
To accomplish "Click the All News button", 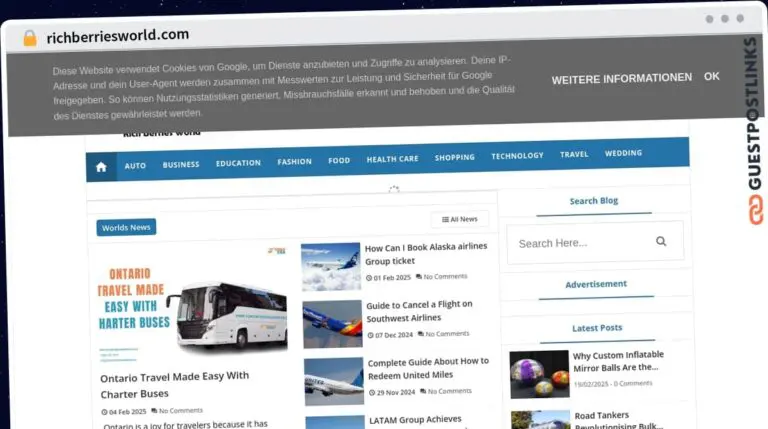I will 459,219.
